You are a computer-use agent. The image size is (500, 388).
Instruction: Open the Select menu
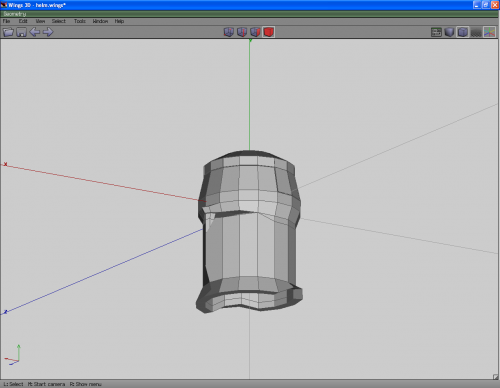click(59, 21)
